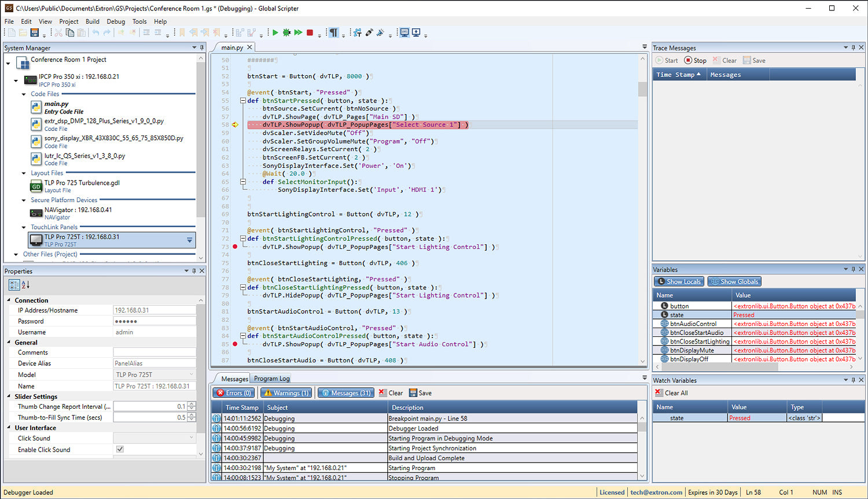Click the monitor upload toolbar icon
This screenshot has height=499, width=868.
416,33
